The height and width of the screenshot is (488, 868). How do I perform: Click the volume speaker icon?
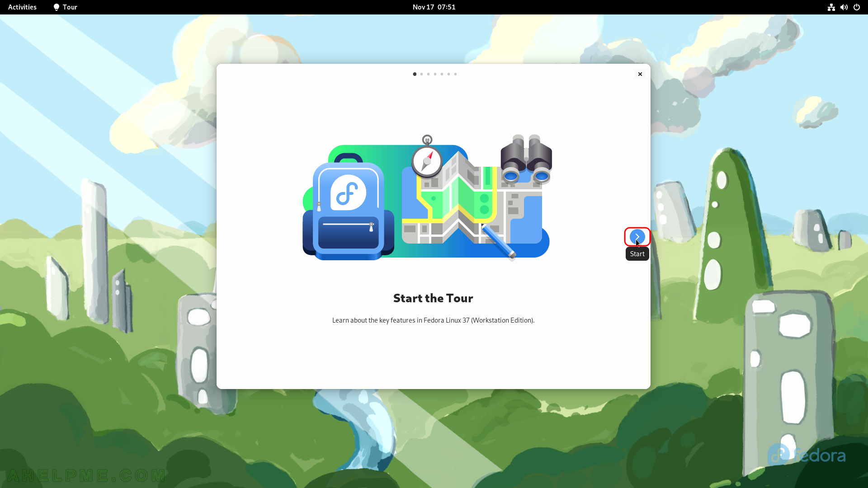tap(844, 7)
